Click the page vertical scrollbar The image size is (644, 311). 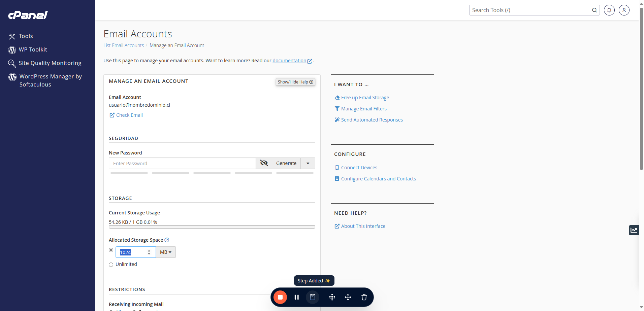(x=641, y=90)
